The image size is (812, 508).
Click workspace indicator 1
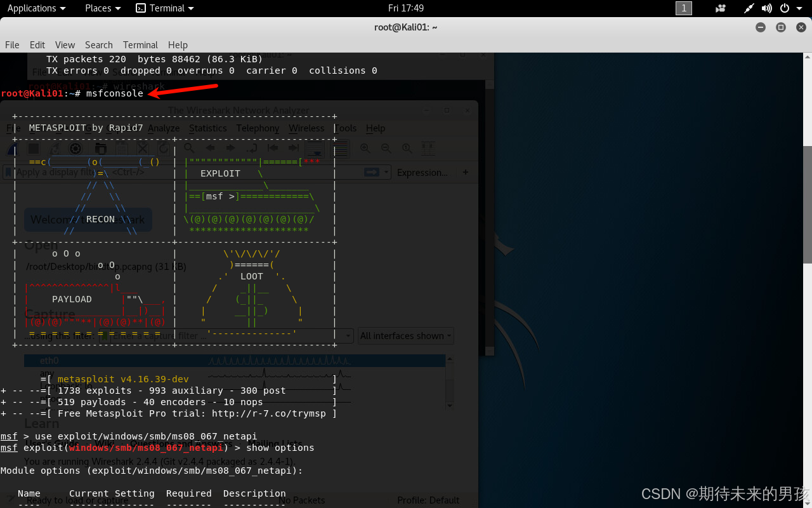coord(684,8)
